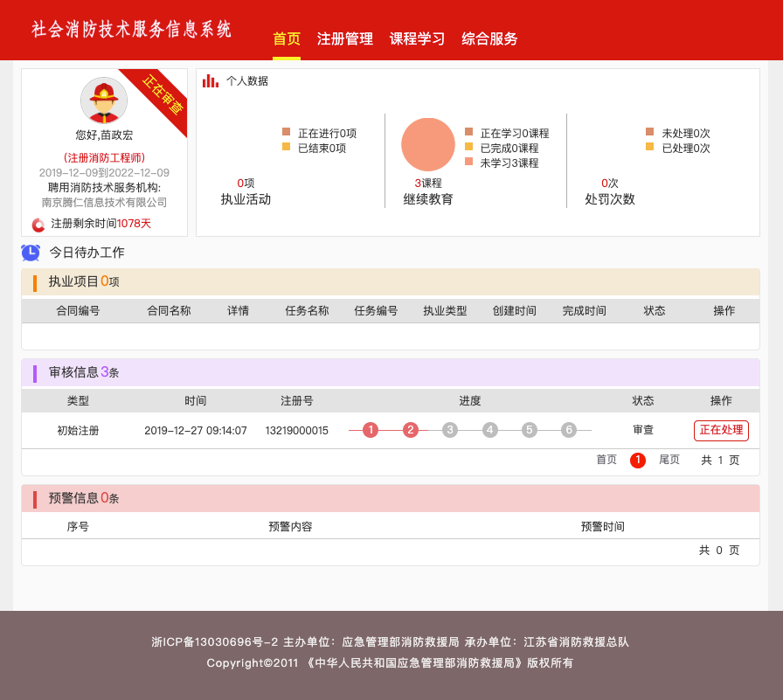Click the (注册消防工程师) title text
Screen dimensions: 783x700
tap(104, 158)
